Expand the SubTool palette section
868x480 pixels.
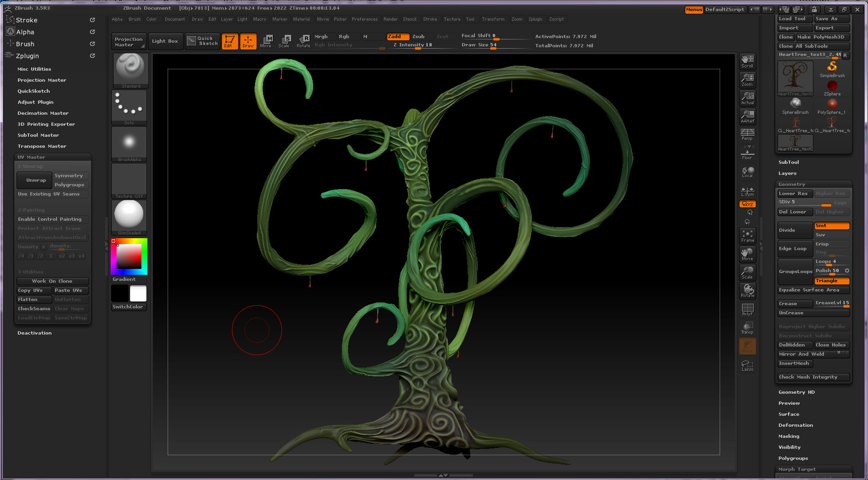789,162
